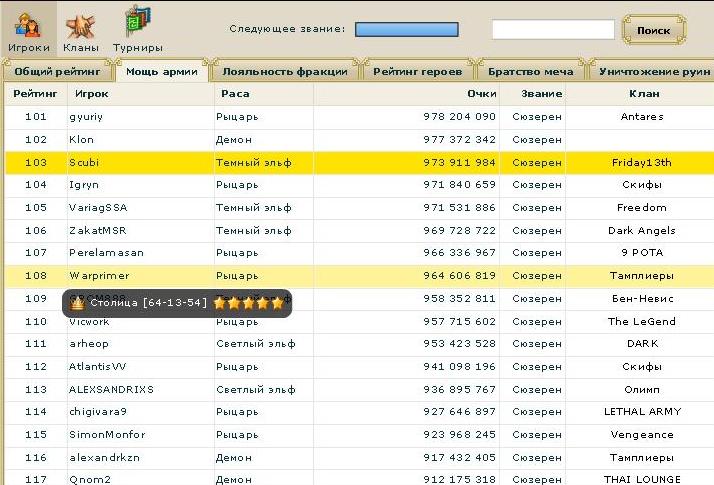Open player Scubi profile link
This screenshot has width=714, height=485.
[85, 162]
